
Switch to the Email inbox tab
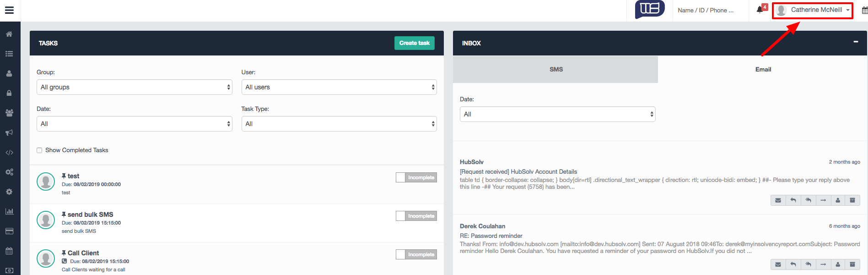[763, 70]
